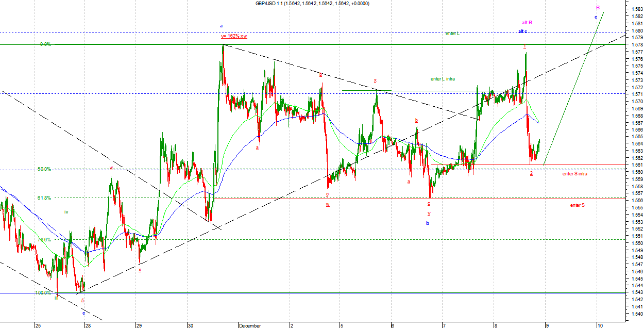The image size is (644, 328).
Task: Select the green 'iv' wave label
Action: point(66,212)
